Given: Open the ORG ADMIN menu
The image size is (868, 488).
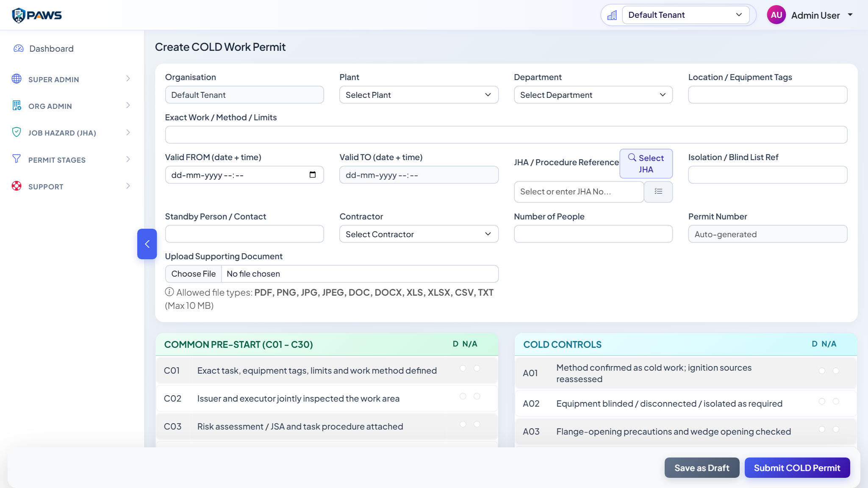Looking at the screenshot, I should tap(72, 106).
